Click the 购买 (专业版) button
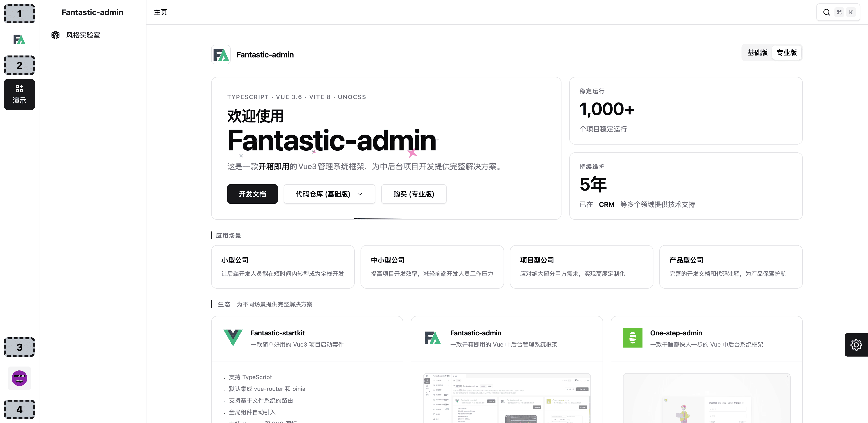 pos(414,194)
